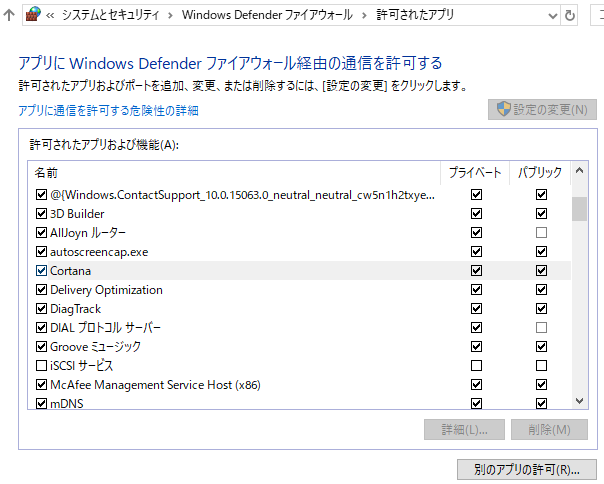This screenshot has width=604, height=484.
Task: Open the address bar history dropdown
Action: pos(552,15)
